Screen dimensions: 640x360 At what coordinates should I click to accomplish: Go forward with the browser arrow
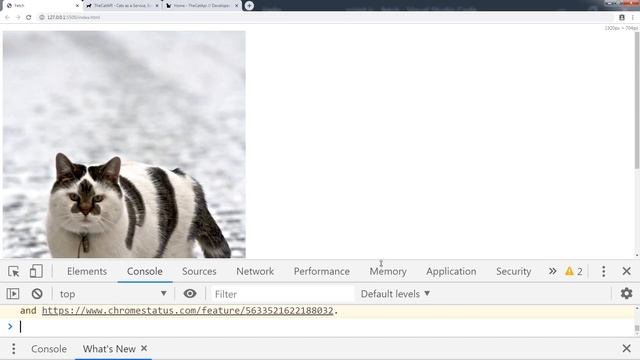(18, 17)
